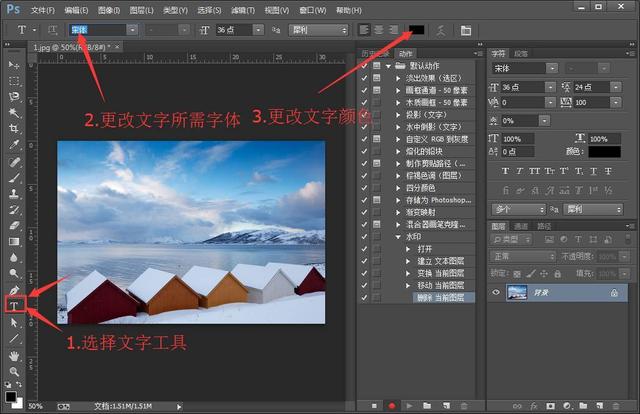The image size is (640, 414).
Task: Select the Hand tool
Action: point(14,356)
